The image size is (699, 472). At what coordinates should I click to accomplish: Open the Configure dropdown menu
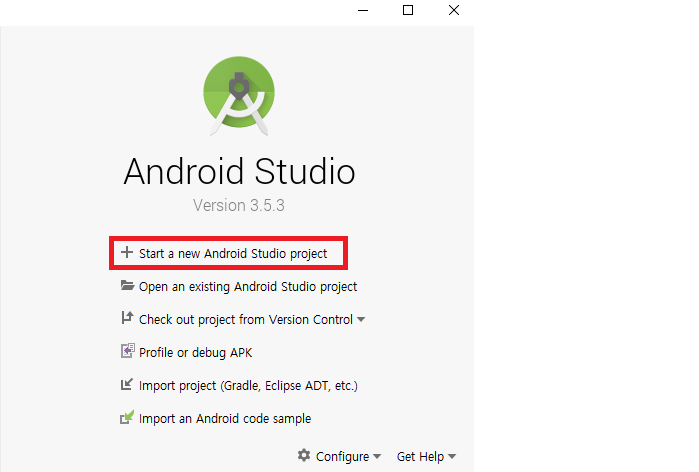(342, 456)
